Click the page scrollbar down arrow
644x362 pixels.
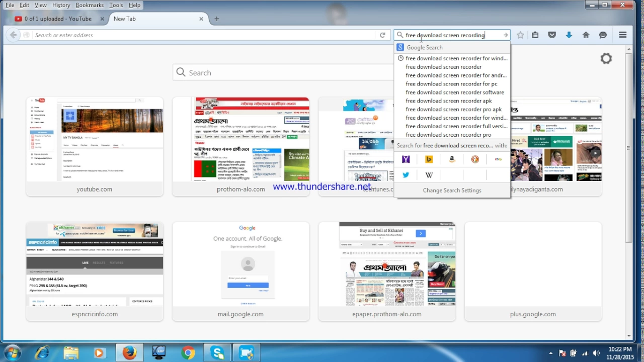pyautogui.click(x=629, y=336)
